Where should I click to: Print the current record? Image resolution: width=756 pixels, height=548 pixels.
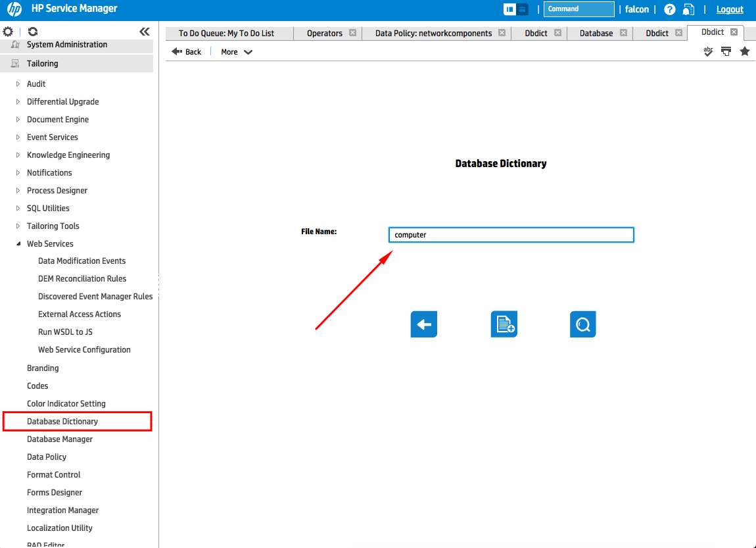coord(726,51)
